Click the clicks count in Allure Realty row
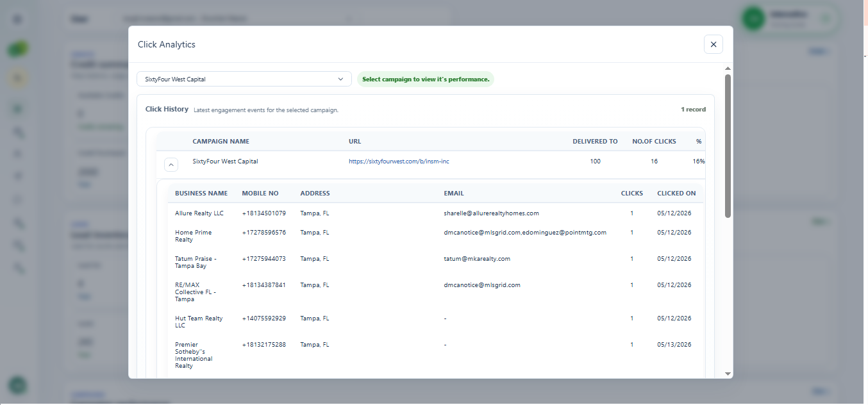Image resolution: width=868 pixels, height=405 pixels. [x=632, y=213]
